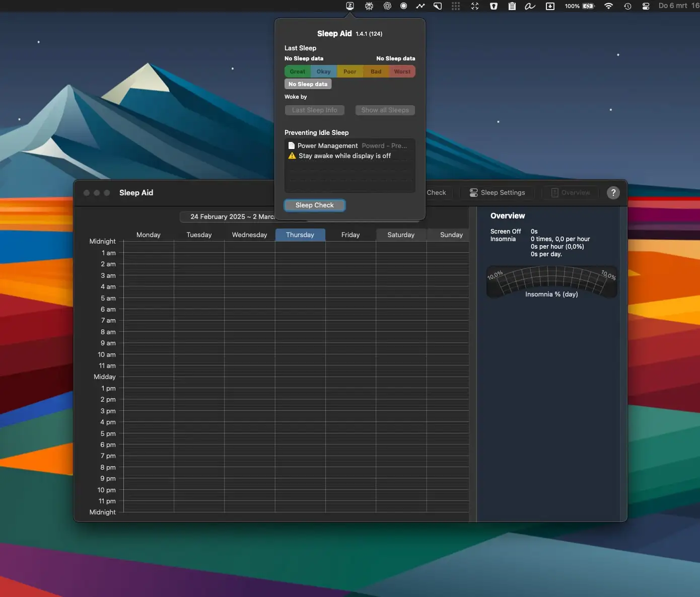Open help with the question mark button

[613, 193]
